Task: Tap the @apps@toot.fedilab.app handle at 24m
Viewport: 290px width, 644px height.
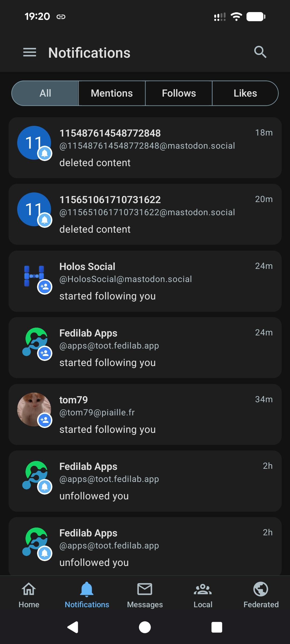Action: [x=109, y=346]
